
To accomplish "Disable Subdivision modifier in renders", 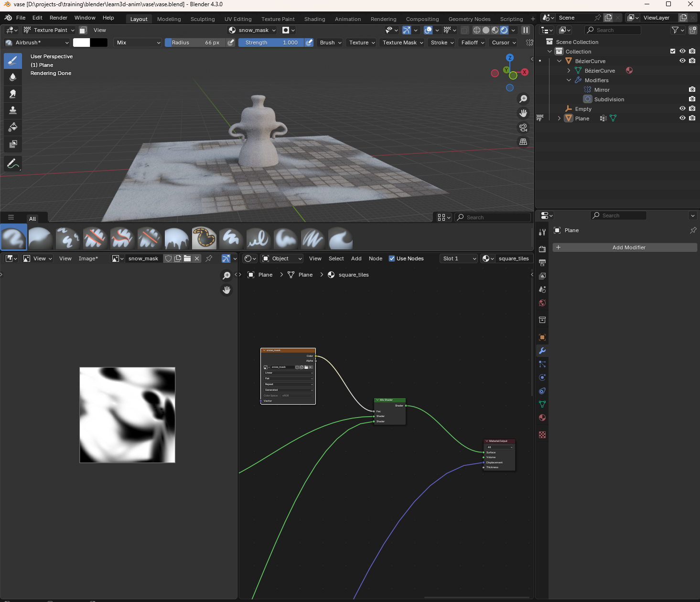I will click(x=692, y=99).
